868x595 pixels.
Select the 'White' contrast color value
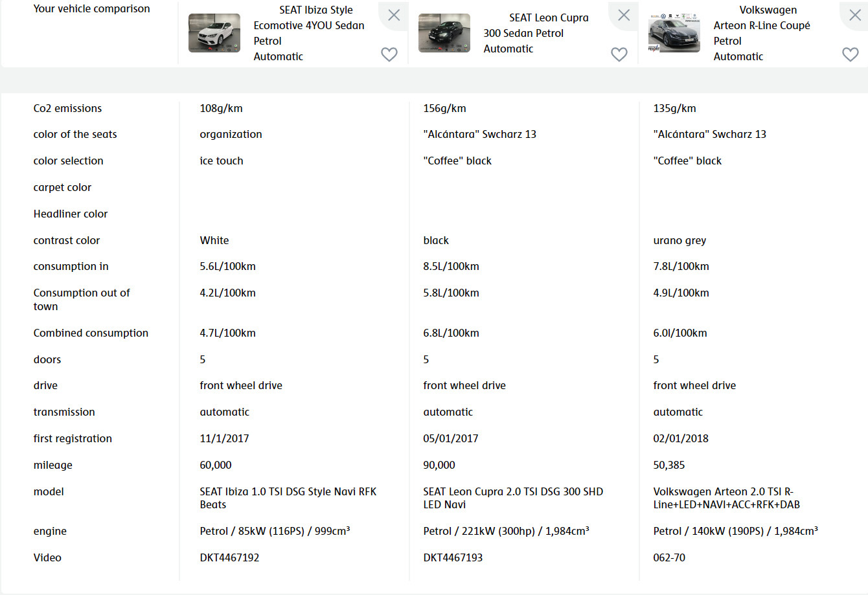(214, 240)
